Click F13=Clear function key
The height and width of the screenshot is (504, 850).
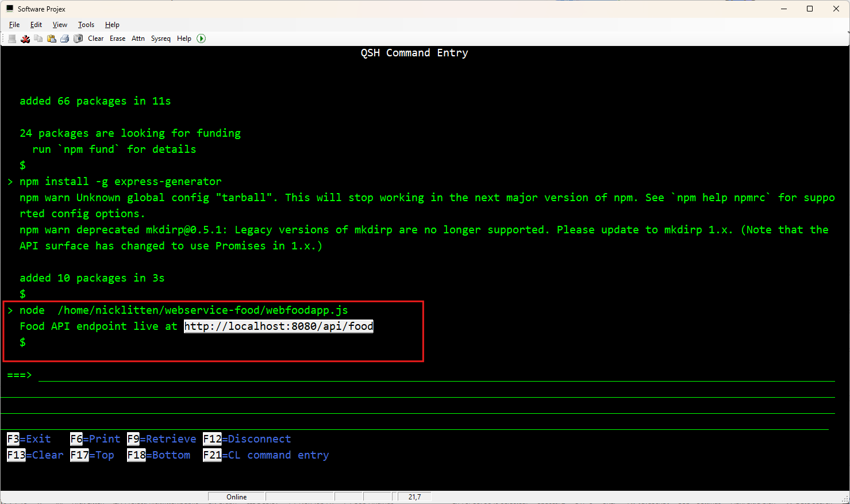click(x=35, y=455)
